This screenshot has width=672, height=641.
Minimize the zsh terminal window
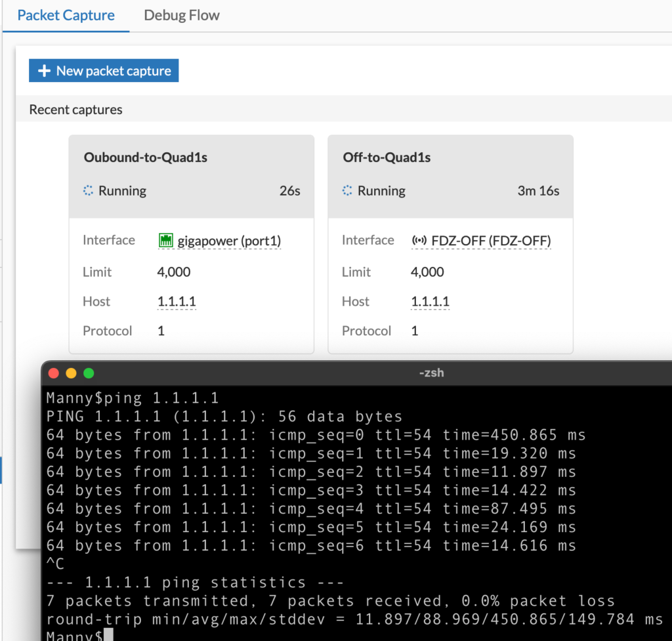tap(71, 373)
